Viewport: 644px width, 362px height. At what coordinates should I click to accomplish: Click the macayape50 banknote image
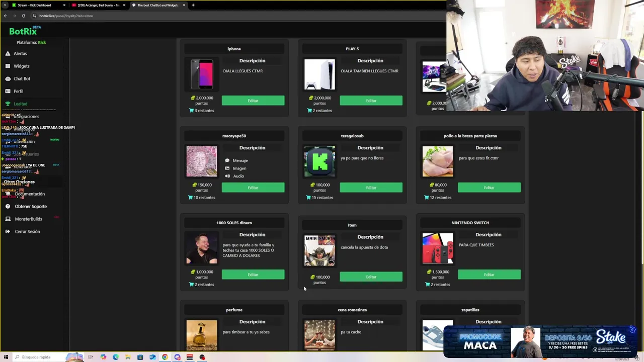(202, 161)
